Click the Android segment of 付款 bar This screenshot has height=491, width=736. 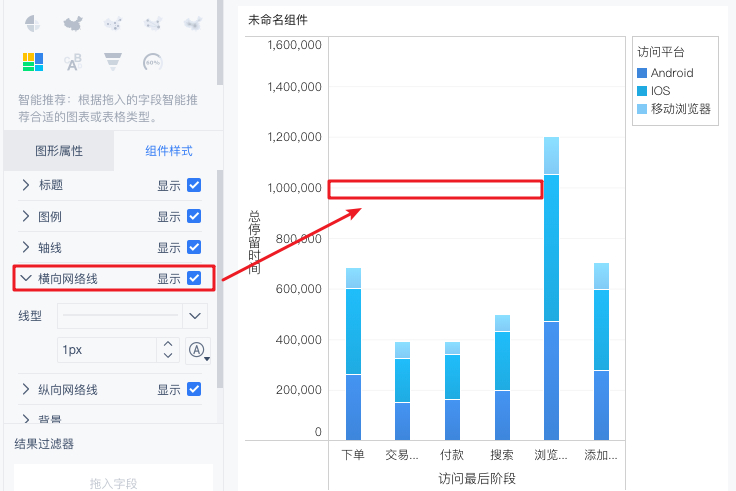pyautogui.click(x=452, y=420)
